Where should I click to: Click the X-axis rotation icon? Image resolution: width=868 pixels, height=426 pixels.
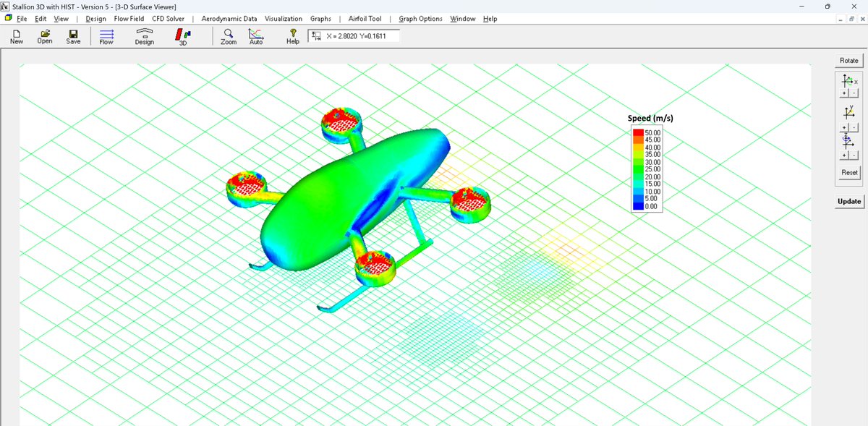pyautogui.click(x=849, y=81)
